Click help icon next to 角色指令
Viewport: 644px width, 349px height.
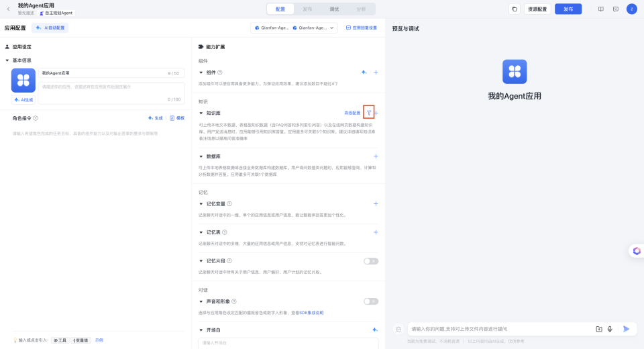coord(36,118)
